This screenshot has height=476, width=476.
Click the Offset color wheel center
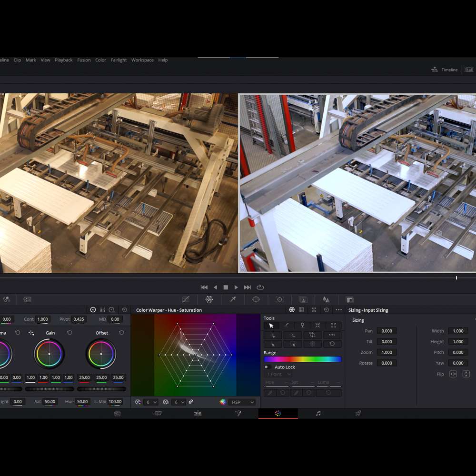101,354
